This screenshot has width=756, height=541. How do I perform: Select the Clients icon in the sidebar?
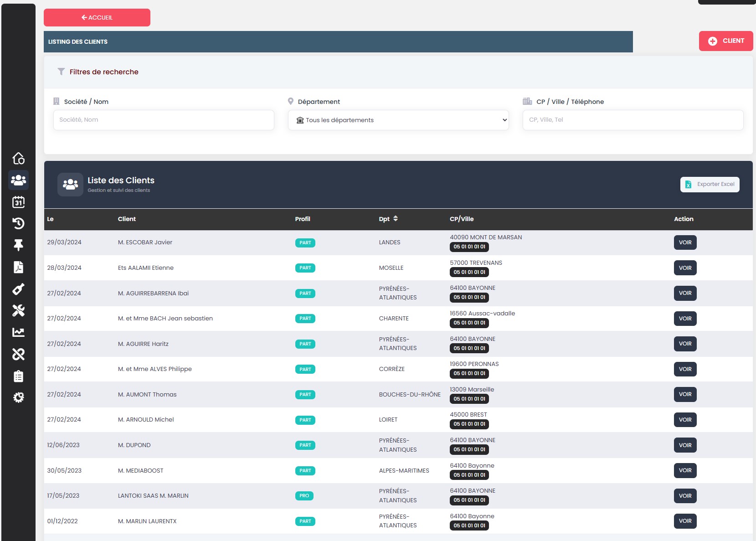[x=18, y=180]
